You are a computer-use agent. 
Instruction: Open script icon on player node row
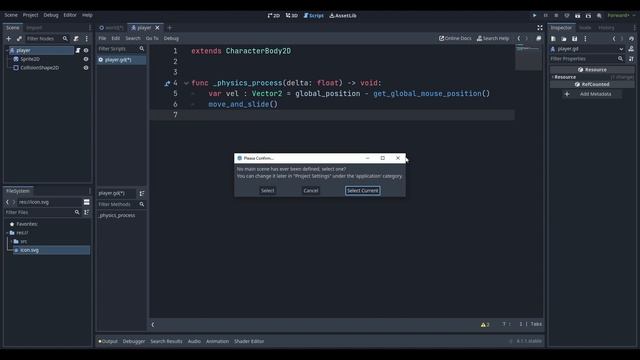[x=78, y=50]
